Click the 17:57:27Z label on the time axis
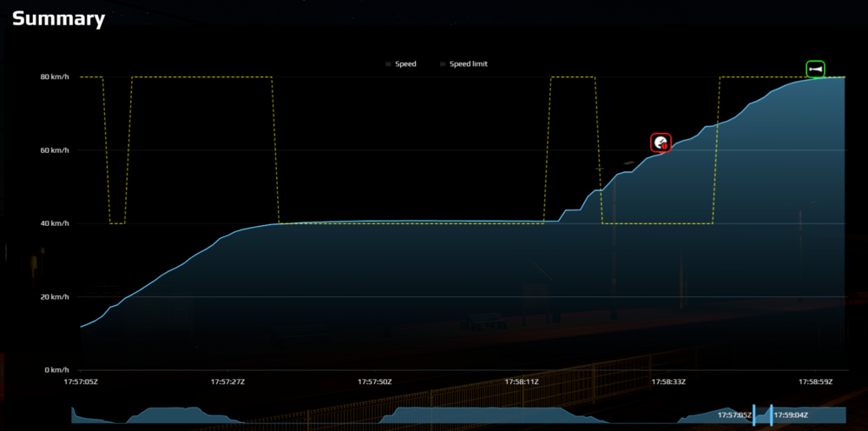Viewport: 868px width, 431px height. point(227,381)
